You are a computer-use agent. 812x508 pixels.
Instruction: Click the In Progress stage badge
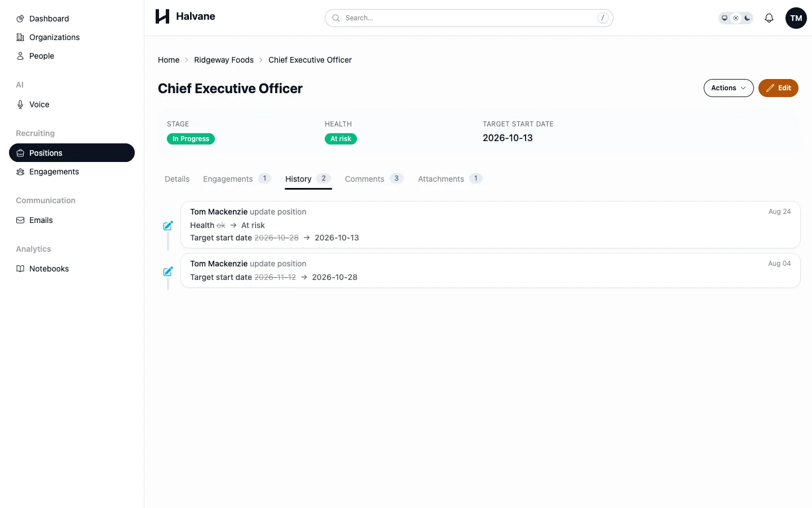point(191,139)
